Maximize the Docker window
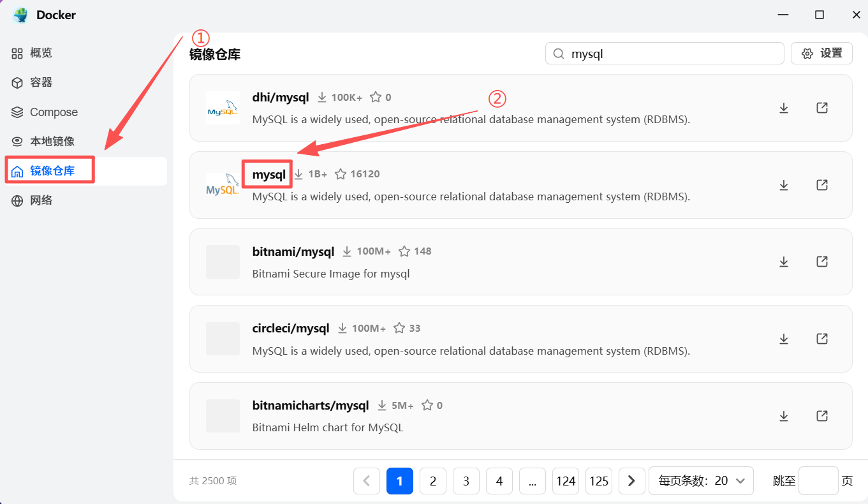868x504 pixels. coord(820,15)
